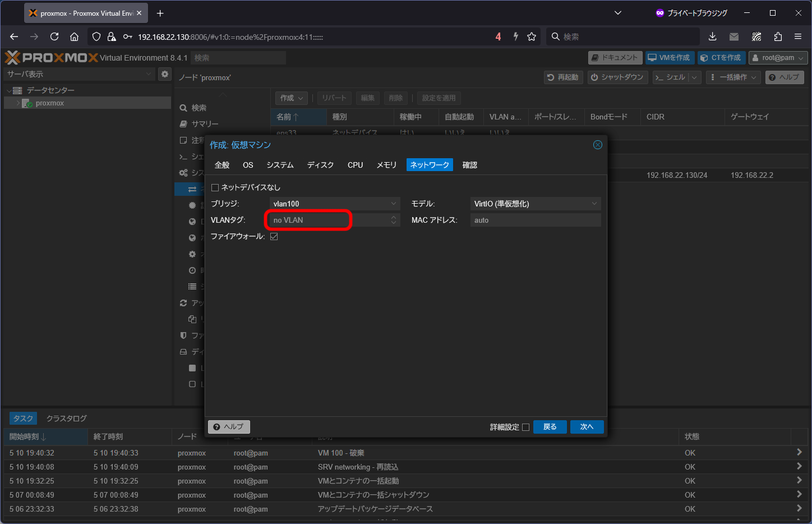Click the dialog ヘルプ button
The width and height of the screenshot is (812, 524).
[x=229, y=427]
